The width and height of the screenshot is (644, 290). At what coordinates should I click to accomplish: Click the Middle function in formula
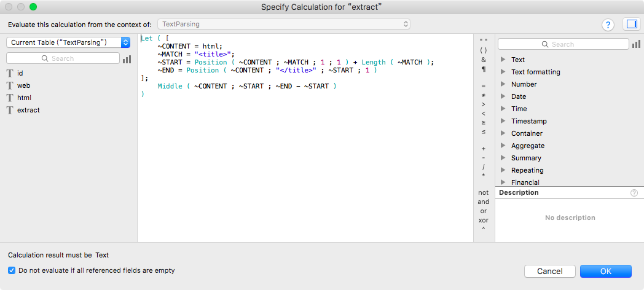(x=170, y=86)
